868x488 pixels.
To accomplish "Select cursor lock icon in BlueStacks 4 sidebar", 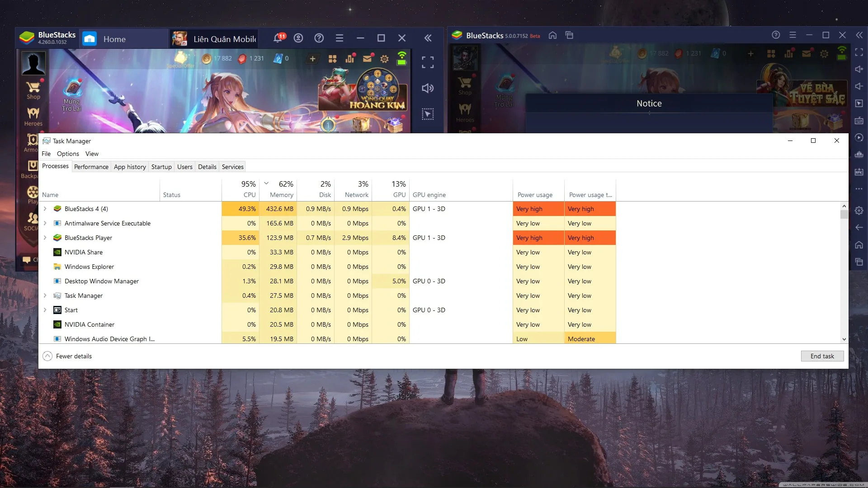I will pyautogui.click(x=428, y=114).
